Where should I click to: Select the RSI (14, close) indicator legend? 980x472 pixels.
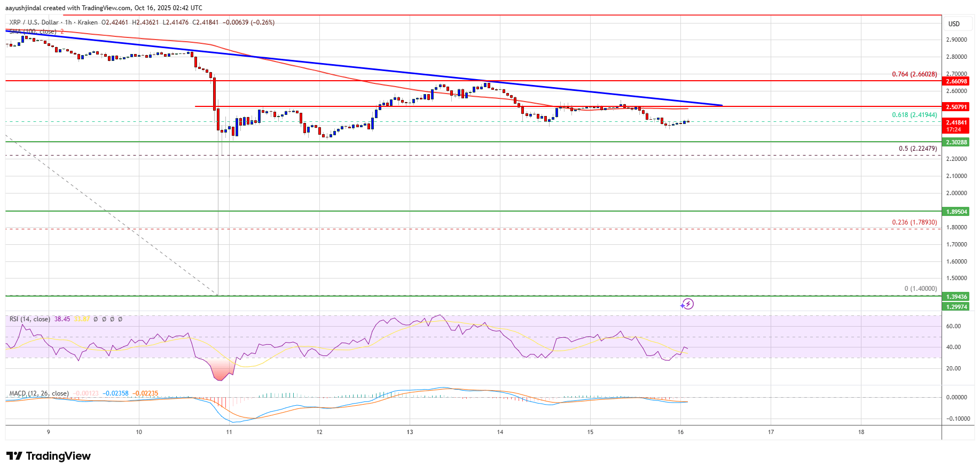[x=30, y=319]
